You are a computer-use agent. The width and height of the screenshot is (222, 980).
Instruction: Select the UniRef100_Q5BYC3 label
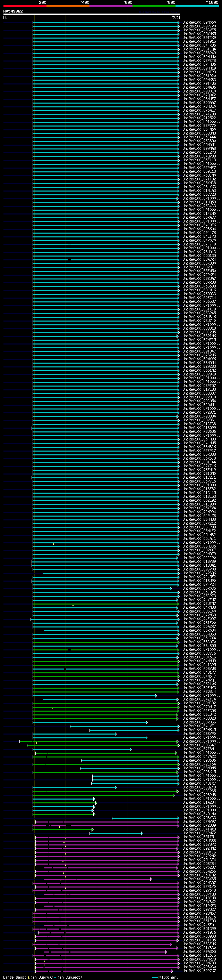(x=199, y=818)
